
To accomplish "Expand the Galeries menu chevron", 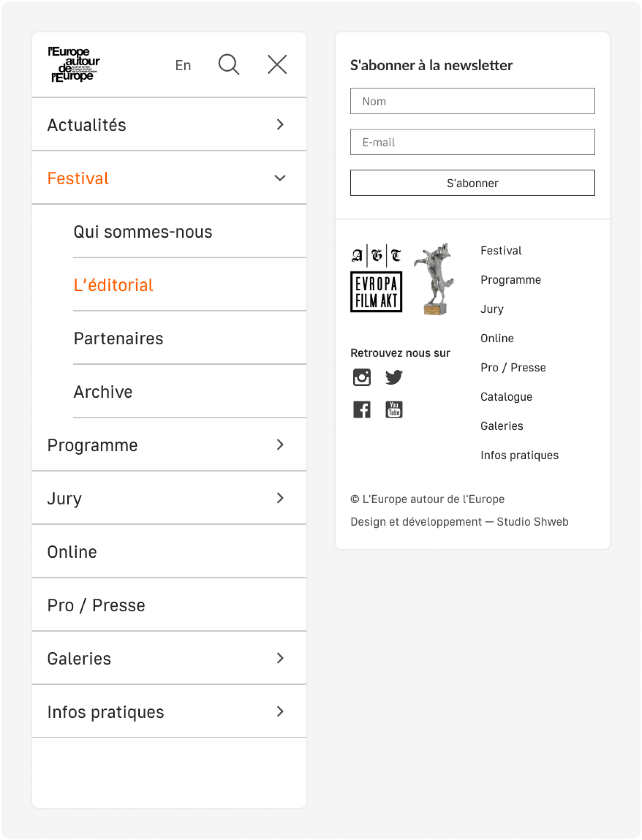I will [280, 658].
